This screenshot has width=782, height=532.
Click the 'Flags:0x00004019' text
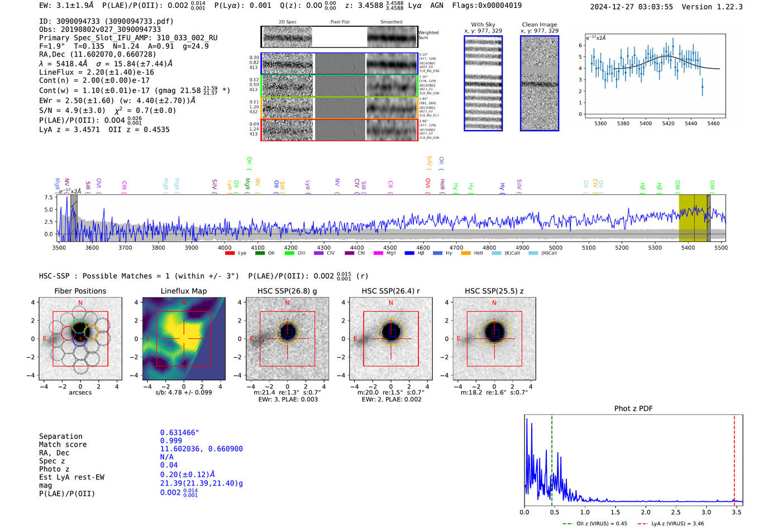(487, 5)
